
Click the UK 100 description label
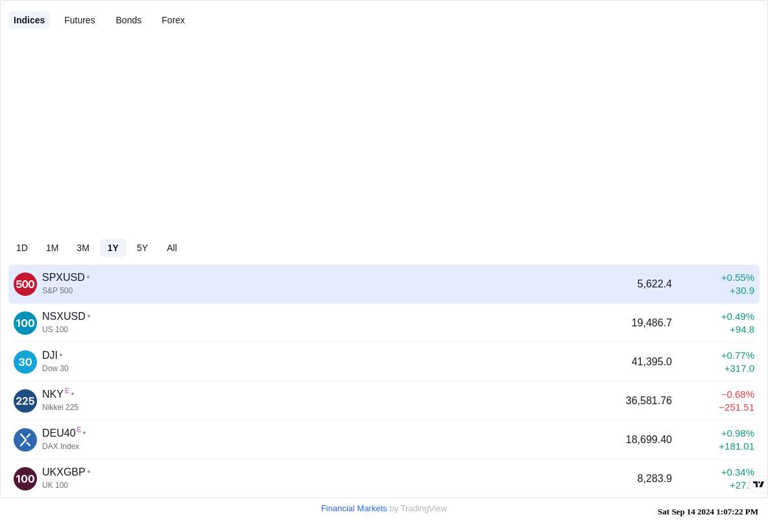55,485
